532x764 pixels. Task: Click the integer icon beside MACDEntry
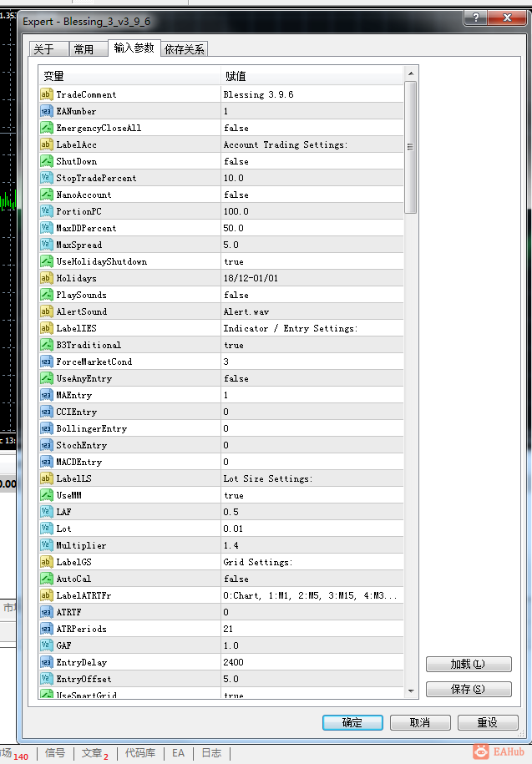46,462
